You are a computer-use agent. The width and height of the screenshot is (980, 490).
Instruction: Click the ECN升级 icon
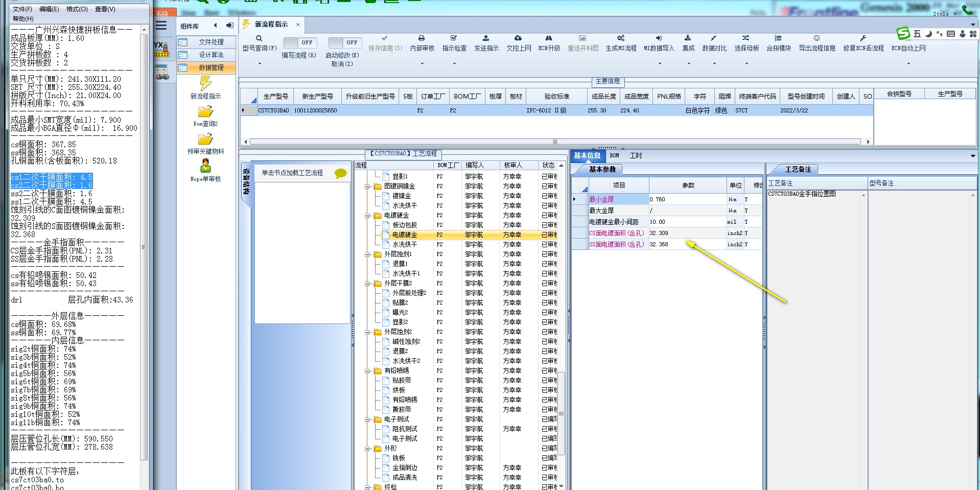(549, 38)
